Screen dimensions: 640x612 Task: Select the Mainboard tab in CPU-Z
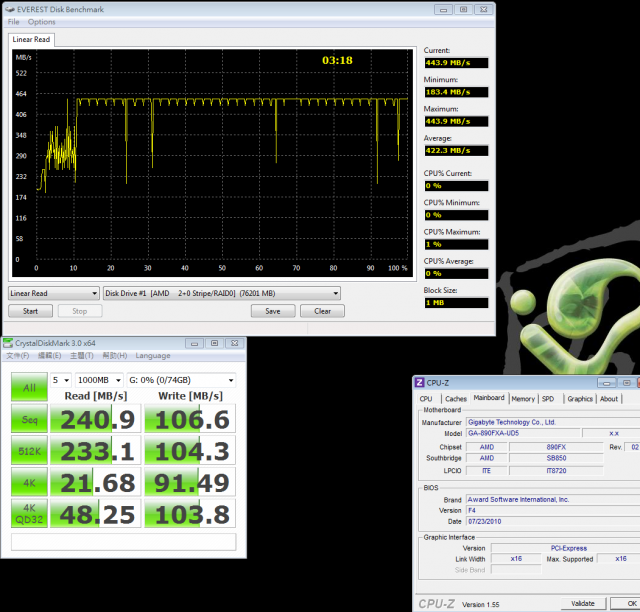(489, 398)
